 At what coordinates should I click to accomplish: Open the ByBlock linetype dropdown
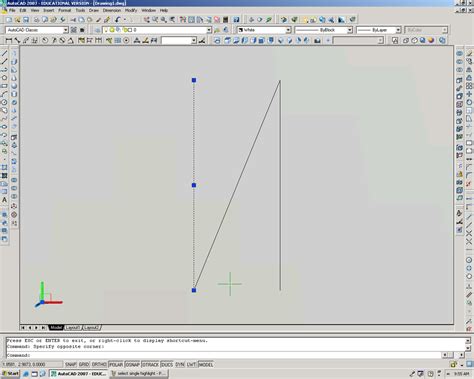[x=350, y=30]
